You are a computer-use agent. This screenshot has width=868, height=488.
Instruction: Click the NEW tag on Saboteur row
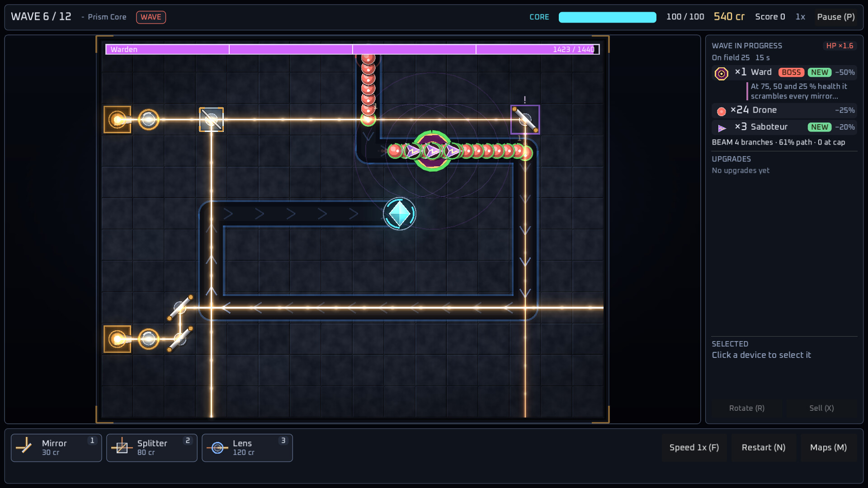pyautogui.click(x=820, y=127)
